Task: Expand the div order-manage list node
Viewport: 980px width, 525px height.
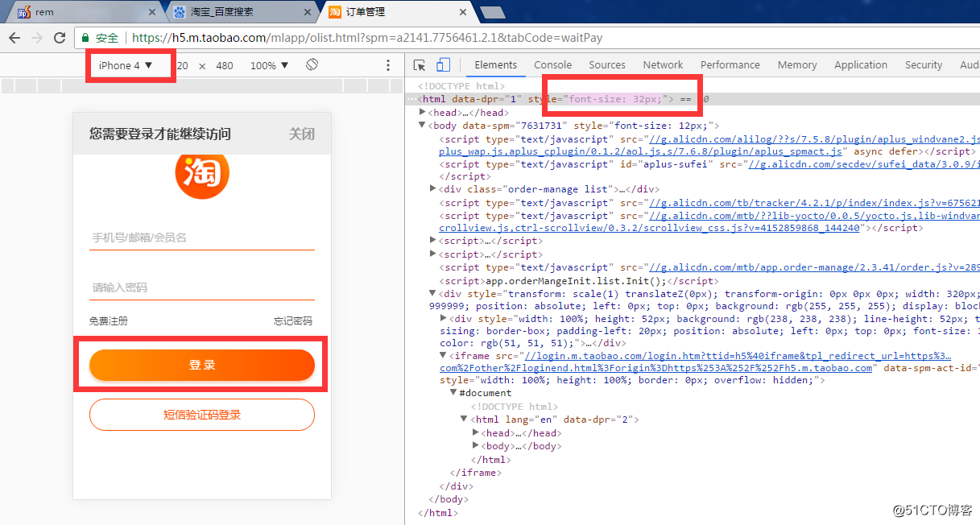Action: (434, 189)
